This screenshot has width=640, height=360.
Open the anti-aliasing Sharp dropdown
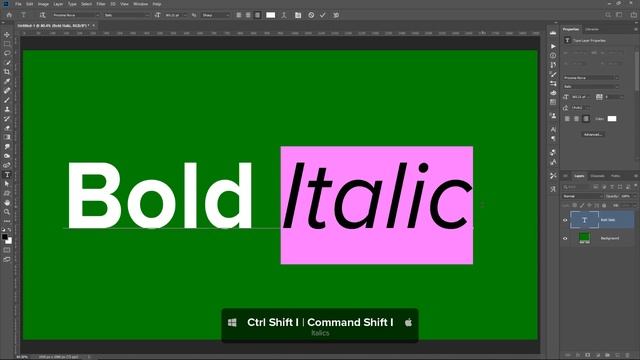216,15
